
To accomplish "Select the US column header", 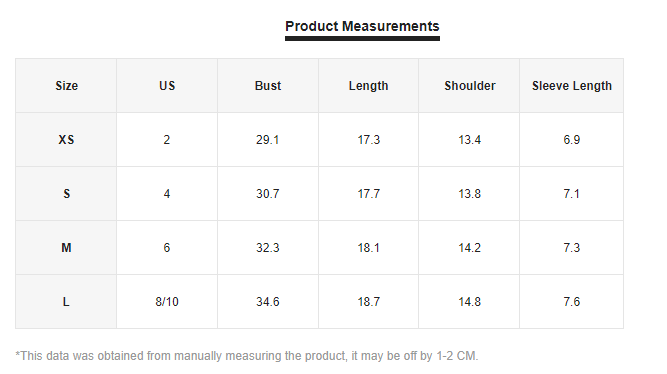I will tap(167, 86).
